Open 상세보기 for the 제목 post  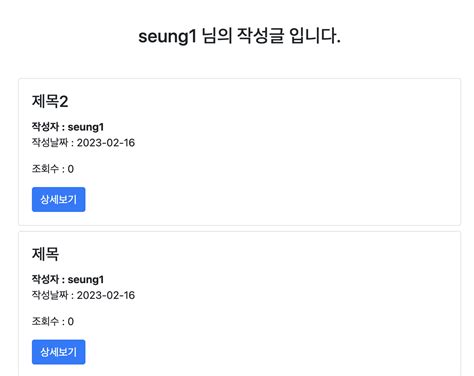pos(59,352)
